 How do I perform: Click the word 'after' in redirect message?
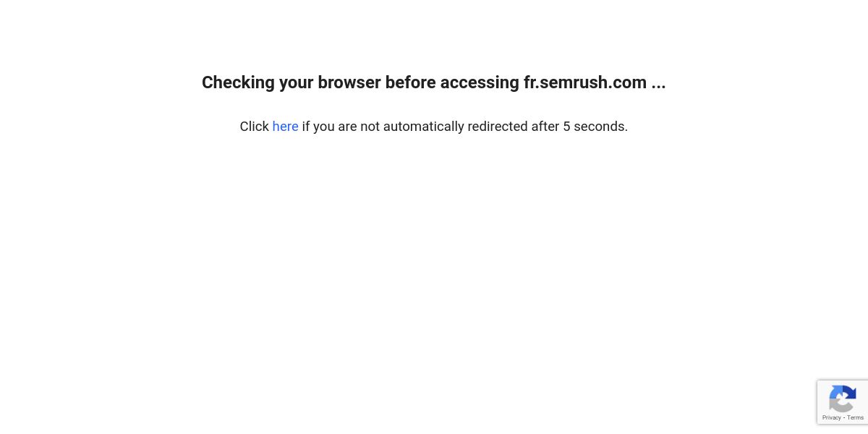pyautogui.click(x=545, y=126)
